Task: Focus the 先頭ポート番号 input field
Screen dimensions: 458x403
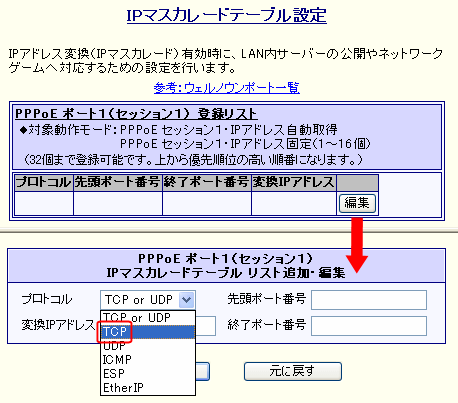Action: click(x=369, y=300)
